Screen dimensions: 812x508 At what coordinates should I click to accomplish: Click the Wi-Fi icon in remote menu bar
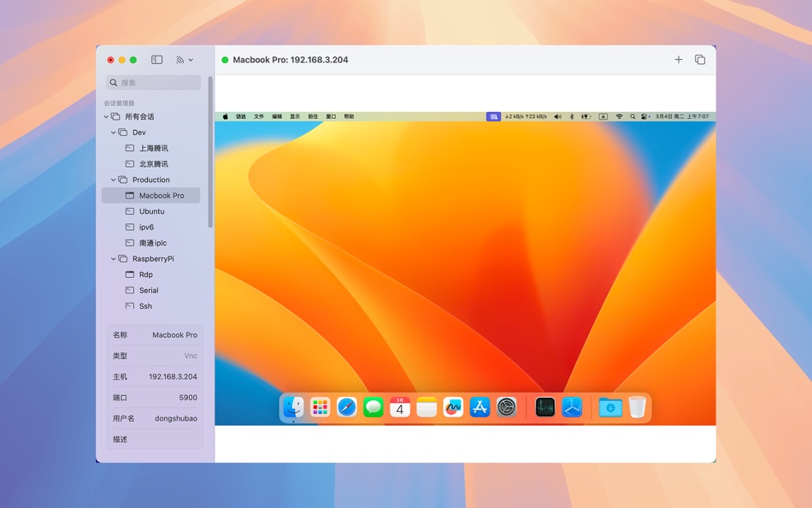(x=619, y=116)
